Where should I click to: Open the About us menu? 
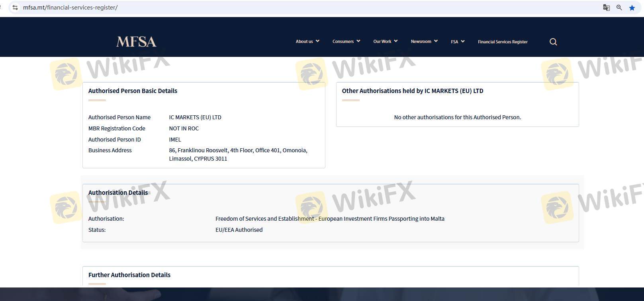pos(304,41)
